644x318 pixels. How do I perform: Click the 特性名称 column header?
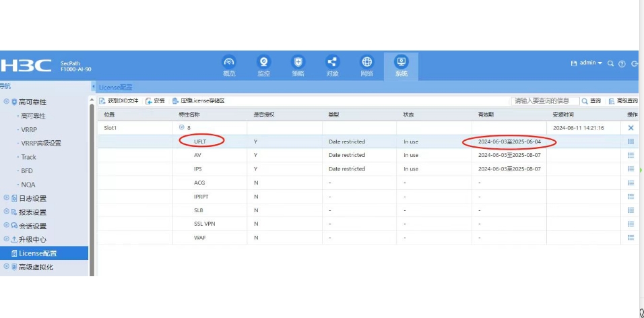click(x=189, y=115)
